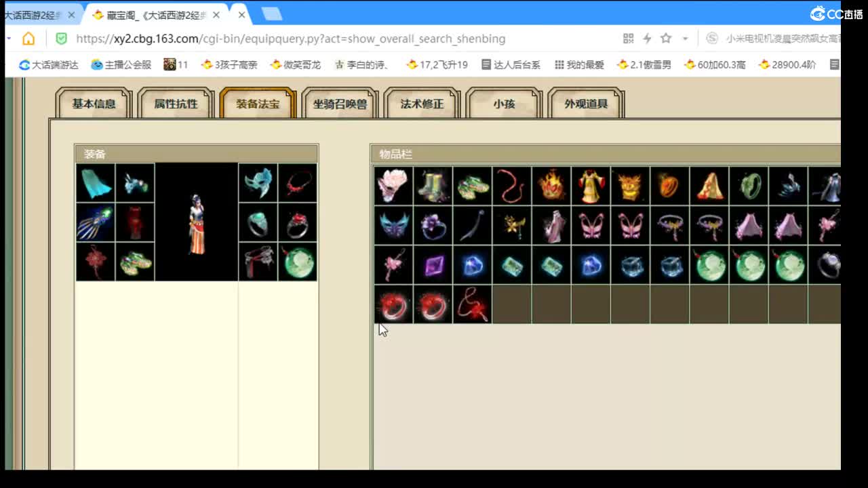
Task: Click the QR code icon in address bar
Action: 628,39
